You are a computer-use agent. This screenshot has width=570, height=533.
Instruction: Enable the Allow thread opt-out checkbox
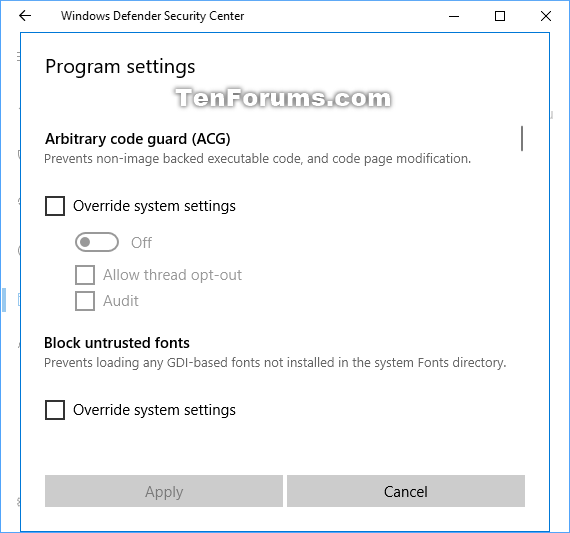tap(85, 275)
